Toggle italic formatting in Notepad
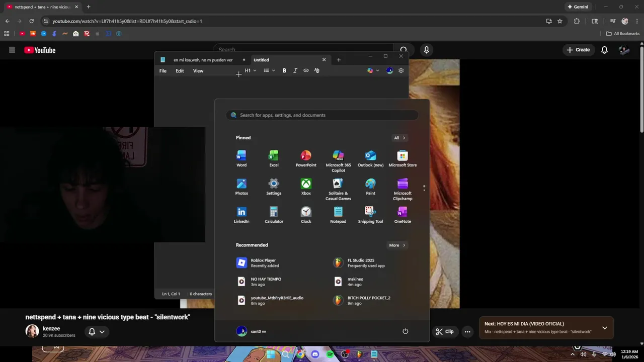 pos(295,70)
